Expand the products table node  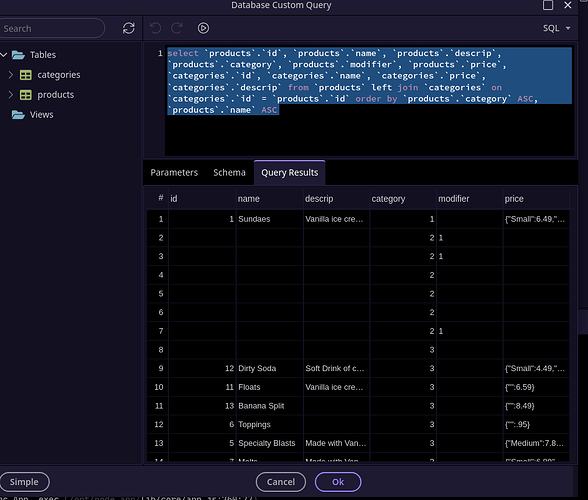coord(10,95)
